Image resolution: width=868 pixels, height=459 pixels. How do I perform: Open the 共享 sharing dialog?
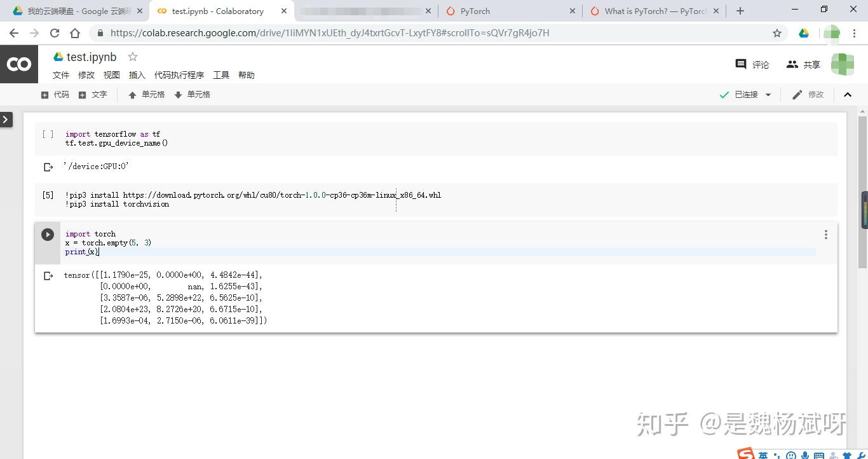802,64
